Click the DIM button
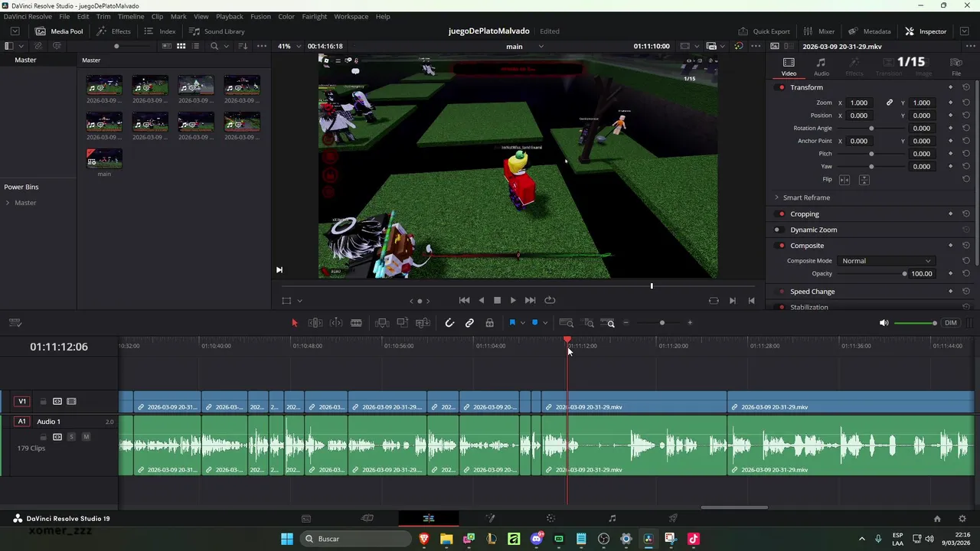 coord(951,323)
